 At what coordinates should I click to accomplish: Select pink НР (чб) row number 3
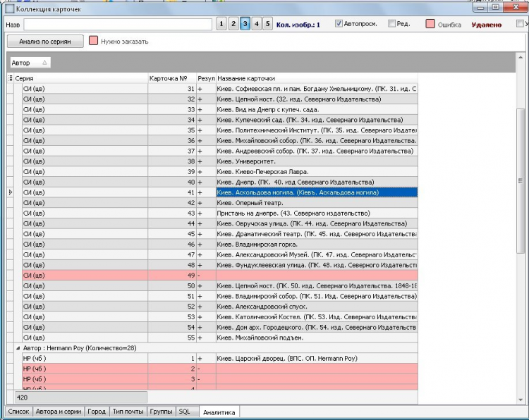pyautogui.click(x=220, y=379)
